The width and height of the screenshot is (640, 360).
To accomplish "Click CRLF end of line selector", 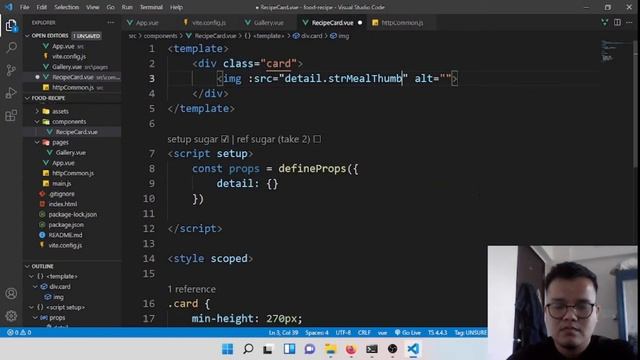I will (x=364, y=333).
